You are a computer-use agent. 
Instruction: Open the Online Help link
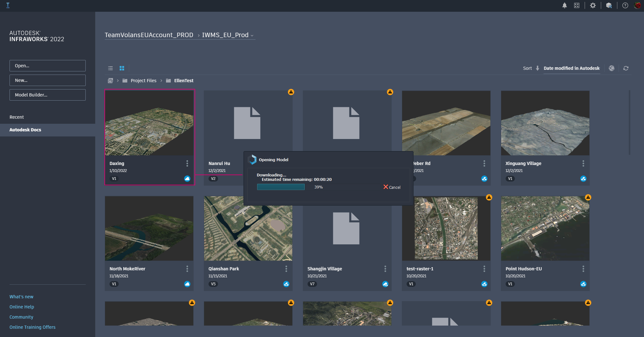(x=22, y=307)
